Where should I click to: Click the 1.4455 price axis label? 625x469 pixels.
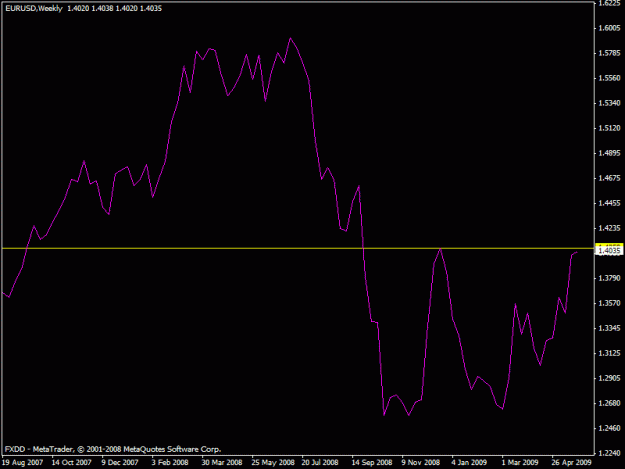(x=609, y=203)
